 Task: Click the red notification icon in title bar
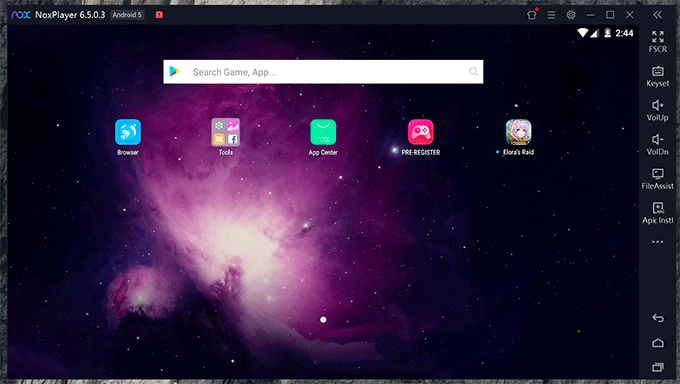tap(159, 15)
